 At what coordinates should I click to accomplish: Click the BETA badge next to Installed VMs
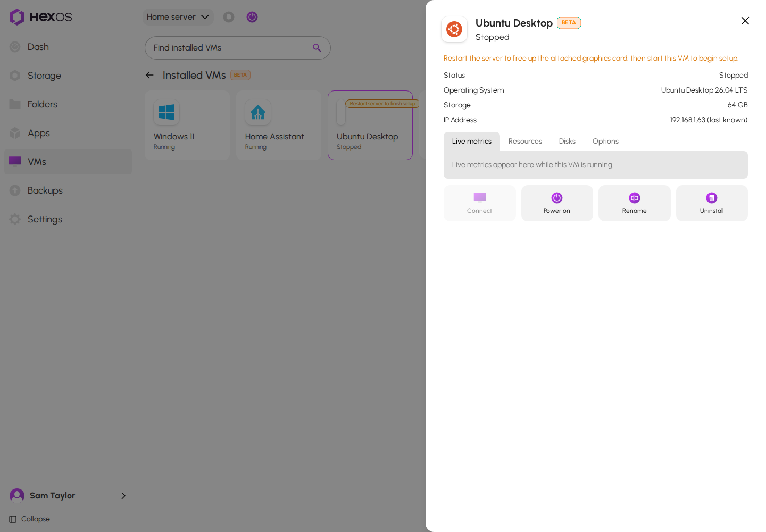tap(240, 75)
